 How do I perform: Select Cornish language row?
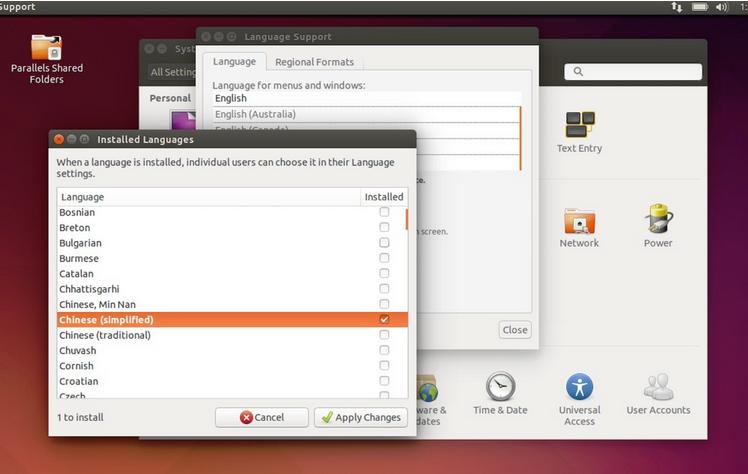[x=232, y=365]
